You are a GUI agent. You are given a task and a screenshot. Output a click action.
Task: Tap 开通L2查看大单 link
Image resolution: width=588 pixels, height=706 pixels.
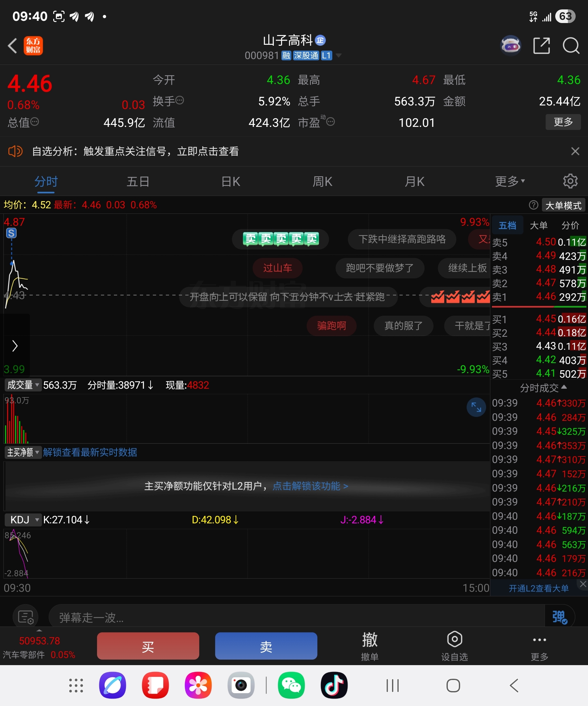click(x=539, y=588)
